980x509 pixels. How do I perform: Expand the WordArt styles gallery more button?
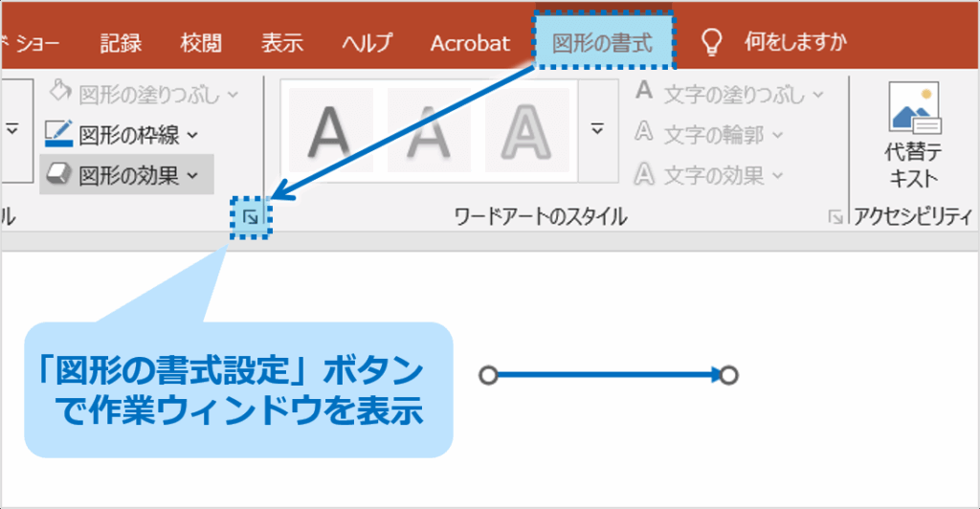tap(599, 129)
